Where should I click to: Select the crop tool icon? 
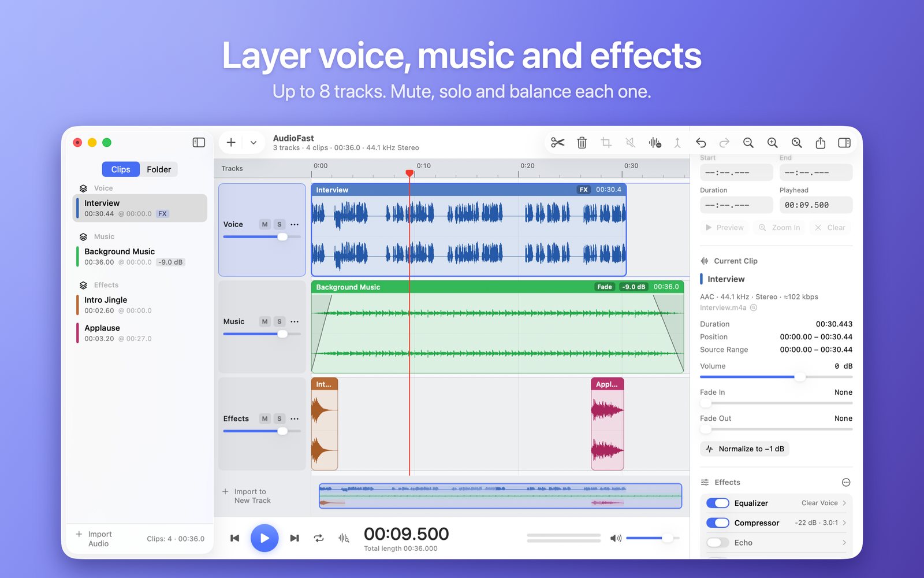606,142
